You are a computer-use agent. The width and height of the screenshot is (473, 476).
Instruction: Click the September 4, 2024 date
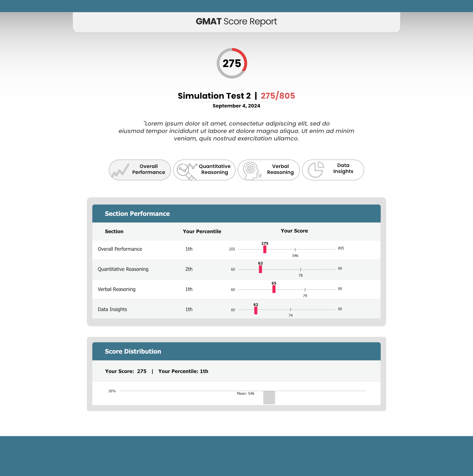point(236,106)
